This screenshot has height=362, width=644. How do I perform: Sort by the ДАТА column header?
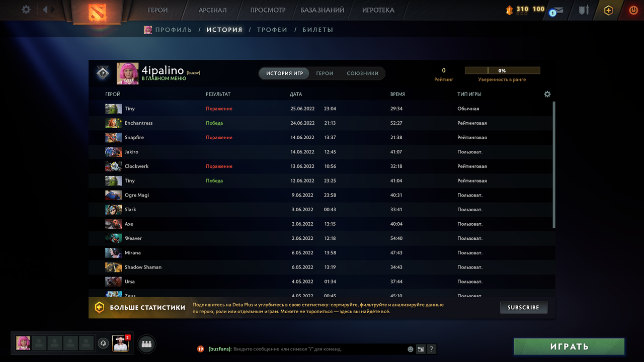[x=296, y=94]
